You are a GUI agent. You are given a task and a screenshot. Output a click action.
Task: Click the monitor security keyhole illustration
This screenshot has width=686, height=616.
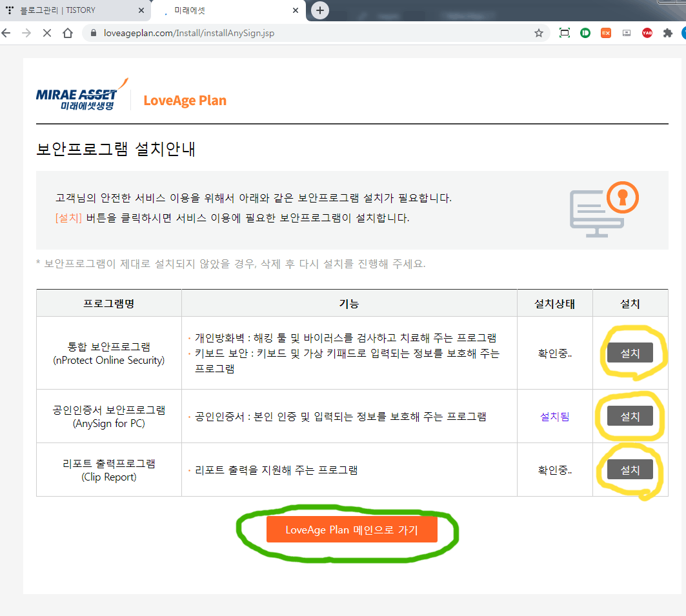(604, 210)
